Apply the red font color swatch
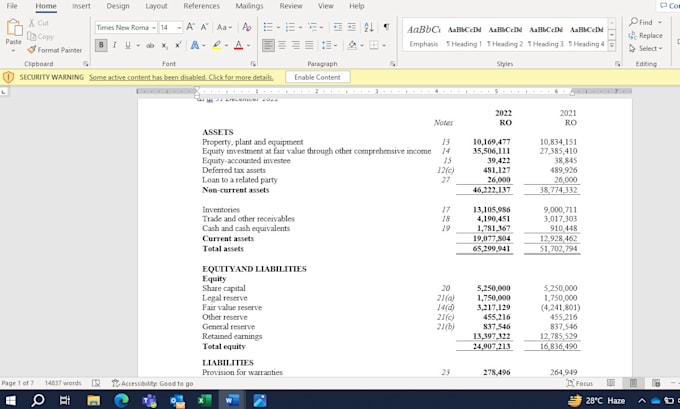680x409 pixels. [x=239, y=45]
